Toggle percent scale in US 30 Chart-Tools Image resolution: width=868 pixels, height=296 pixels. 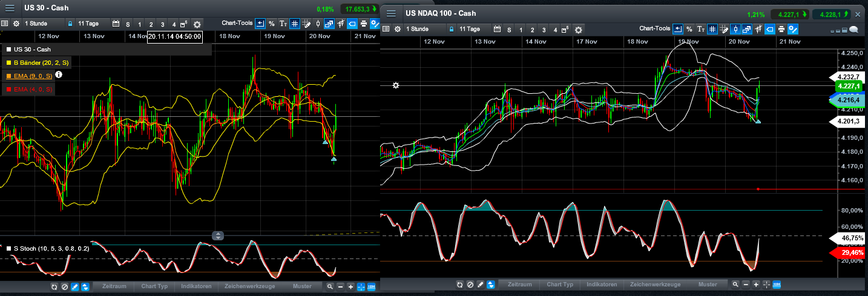click(x=271, y=24)
